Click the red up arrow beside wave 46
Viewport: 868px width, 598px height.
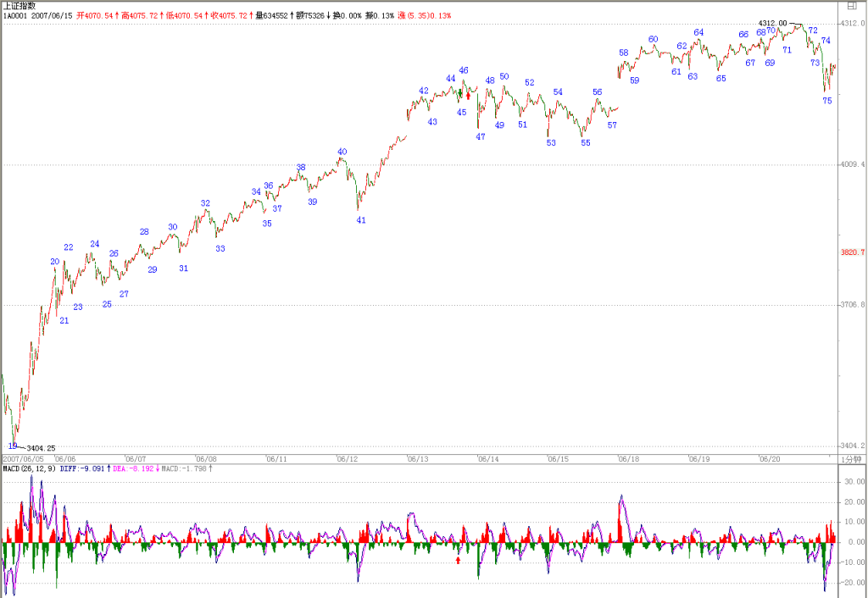coord(468,96)
